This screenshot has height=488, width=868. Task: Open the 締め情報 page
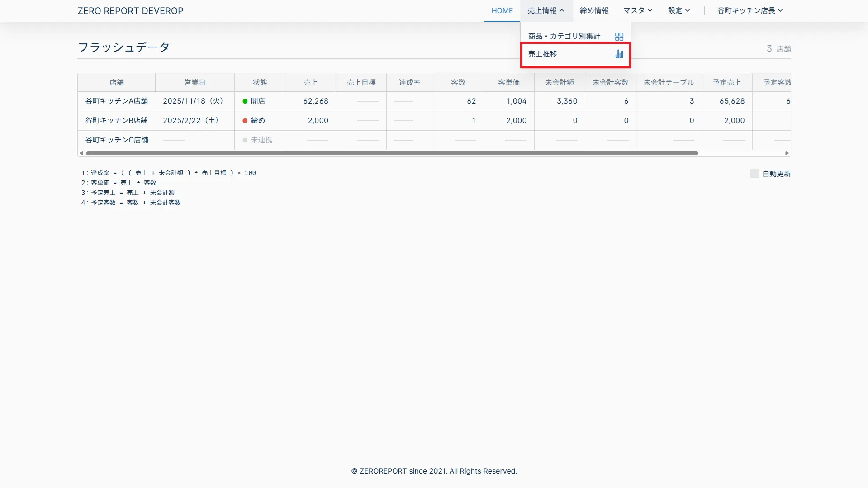594,10
